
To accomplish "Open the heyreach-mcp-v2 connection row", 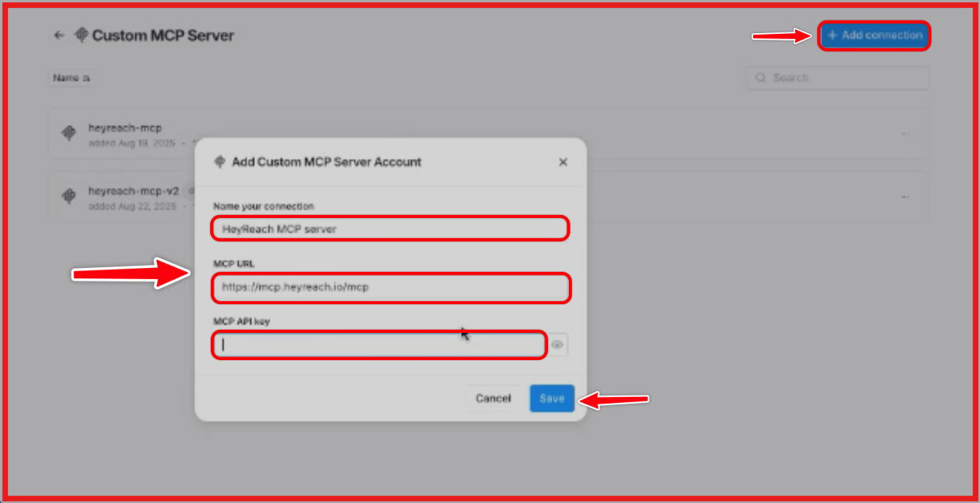I will [x=489, y=197].
